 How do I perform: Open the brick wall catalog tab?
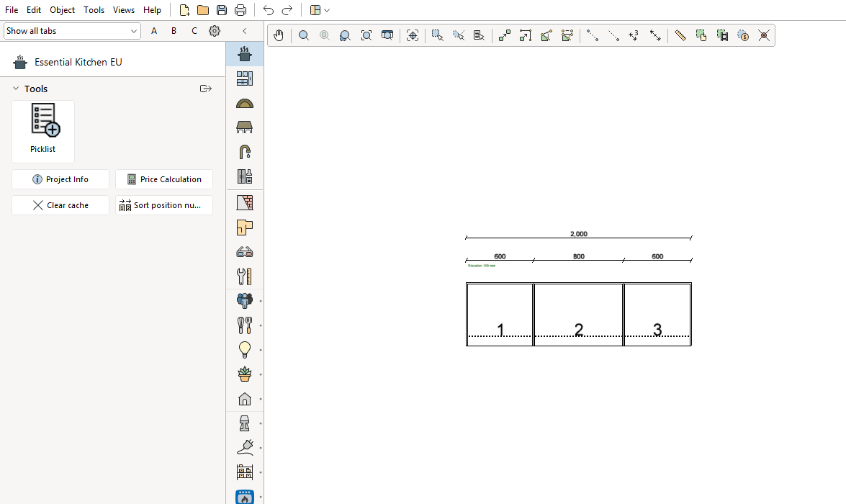(244, 203)
